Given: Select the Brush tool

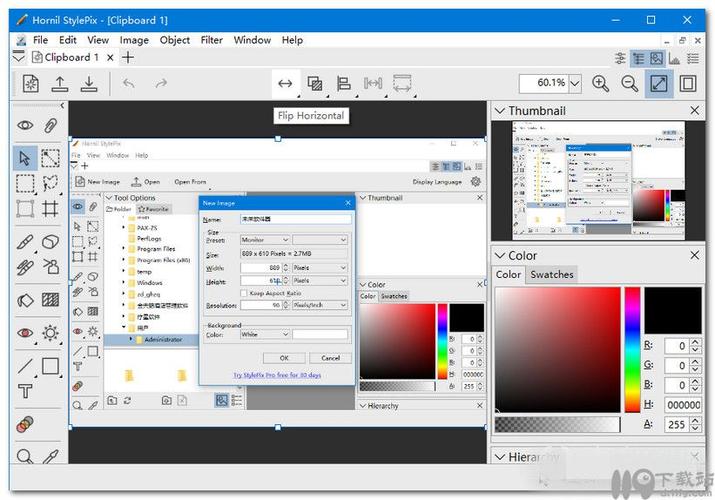Looking at the screenshot, I should pos(25,242).
